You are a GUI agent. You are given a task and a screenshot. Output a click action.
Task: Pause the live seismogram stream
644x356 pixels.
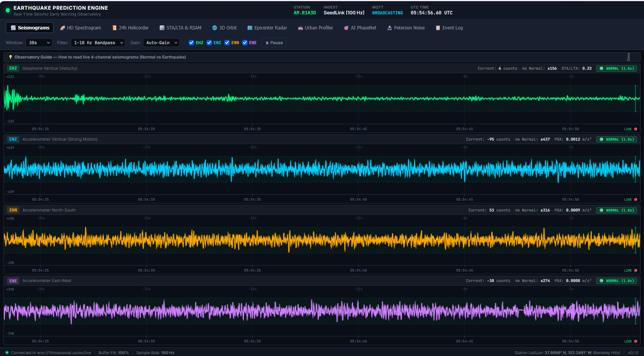point(274,43)
